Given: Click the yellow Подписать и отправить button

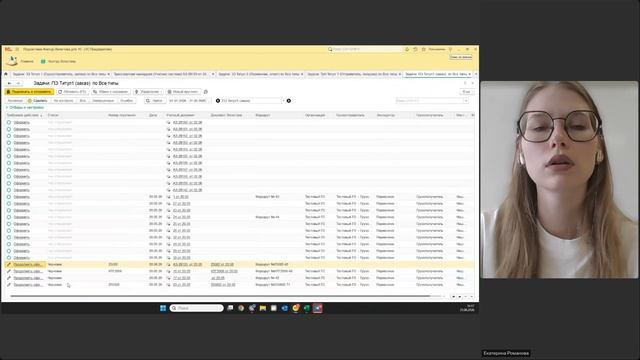Looking at the screenshot, I should click(x=29, y=92).
